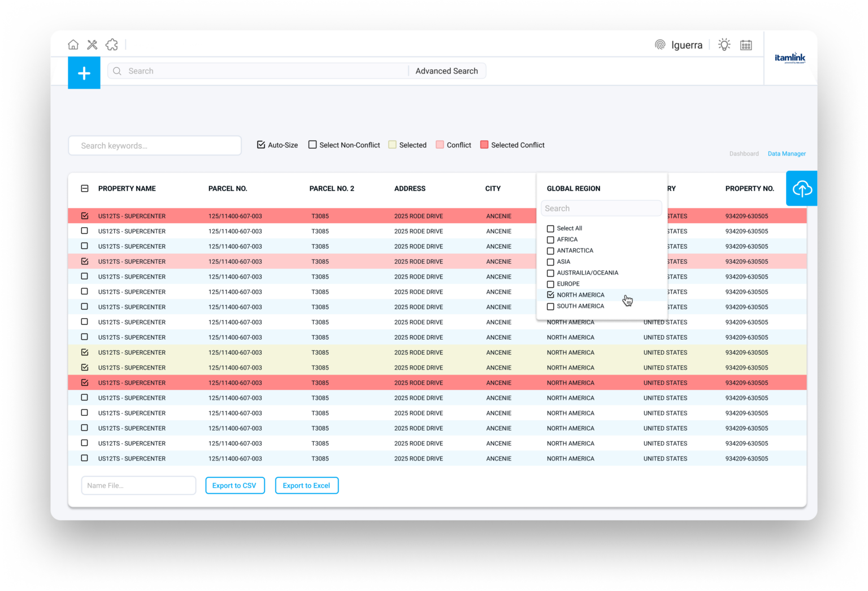Collapse all rows using the header checkbox icon

click(x=85, y=188)
